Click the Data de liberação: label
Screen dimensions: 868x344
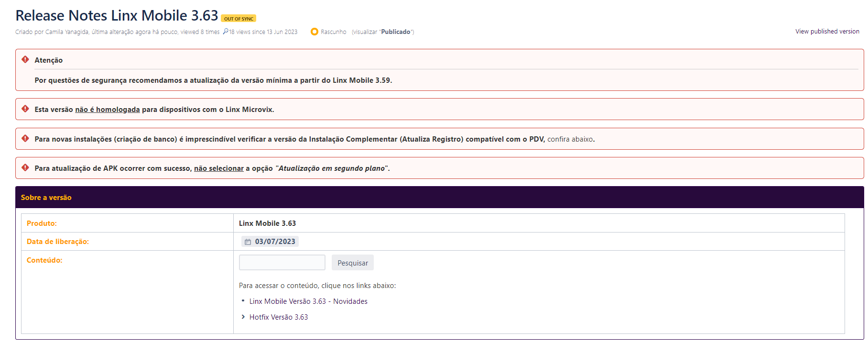point(58,242)
